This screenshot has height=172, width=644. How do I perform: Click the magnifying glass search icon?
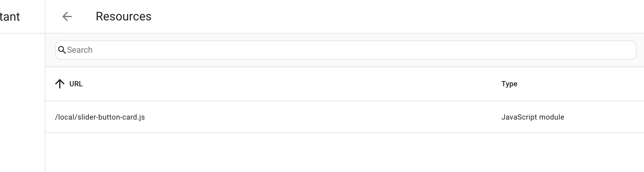[x=62, y=50]
